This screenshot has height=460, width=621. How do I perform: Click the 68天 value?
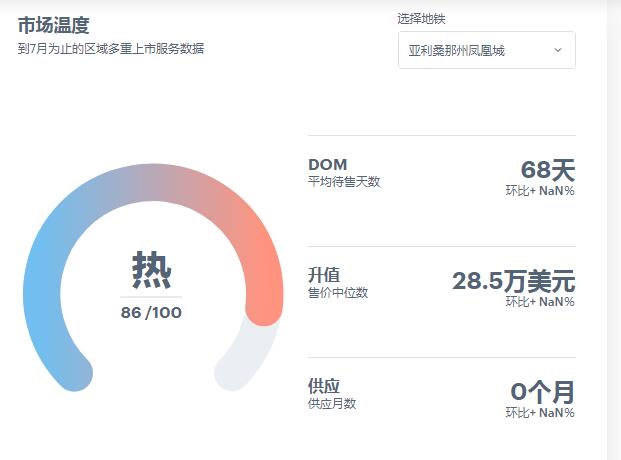point(547,170)
